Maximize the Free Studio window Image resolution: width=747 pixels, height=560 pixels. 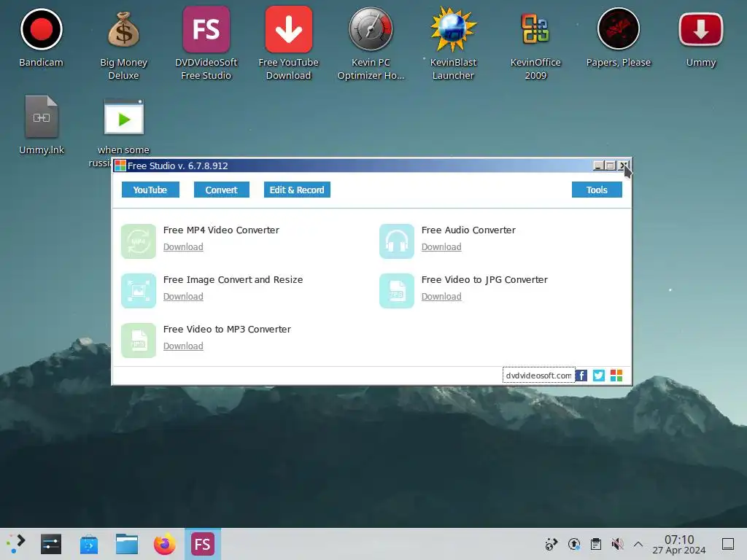(x=611, y=166)
